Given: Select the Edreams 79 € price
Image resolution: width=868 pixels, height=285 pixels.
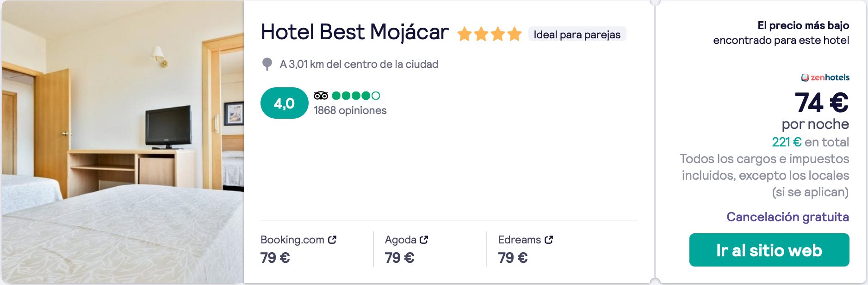Looking at the screenshot, I should (x=513, y=258).
